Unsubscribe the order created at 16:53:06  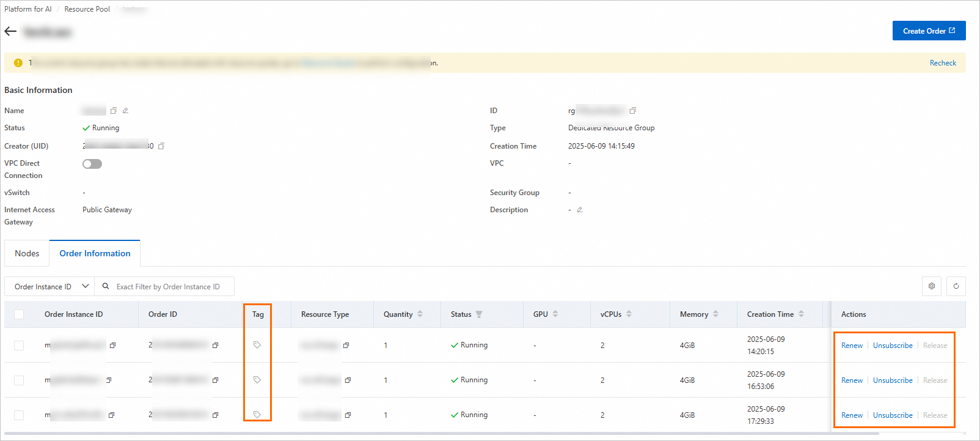point(893,380)
